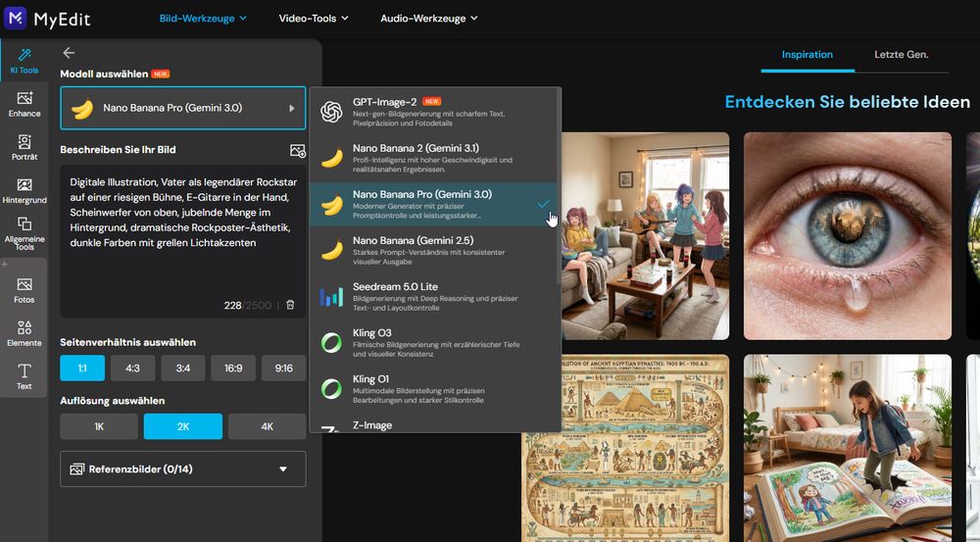Open the Hintergrund sidebar tool
Image resolution: width=980 pixels, height=542 pixels.
(24, 191)
